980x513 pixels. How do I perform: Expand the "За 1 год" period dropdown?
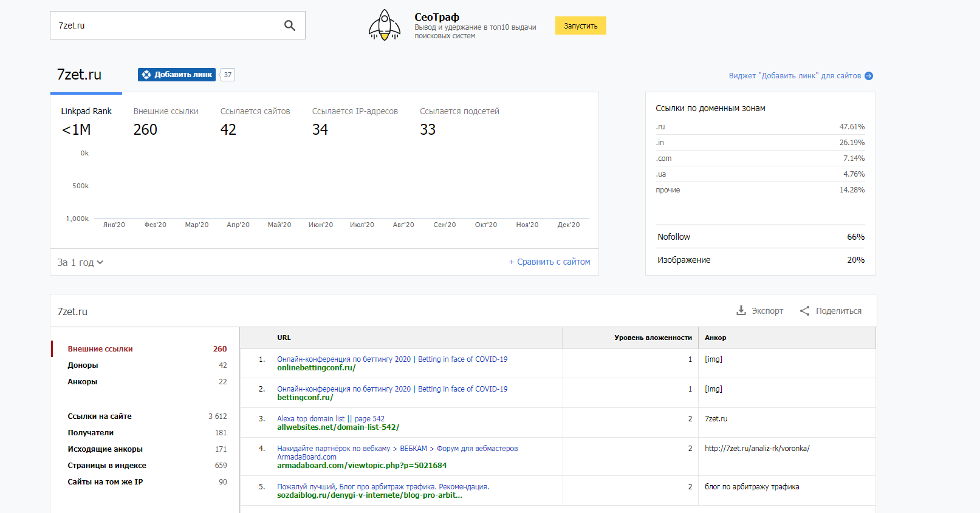(80, 262)
